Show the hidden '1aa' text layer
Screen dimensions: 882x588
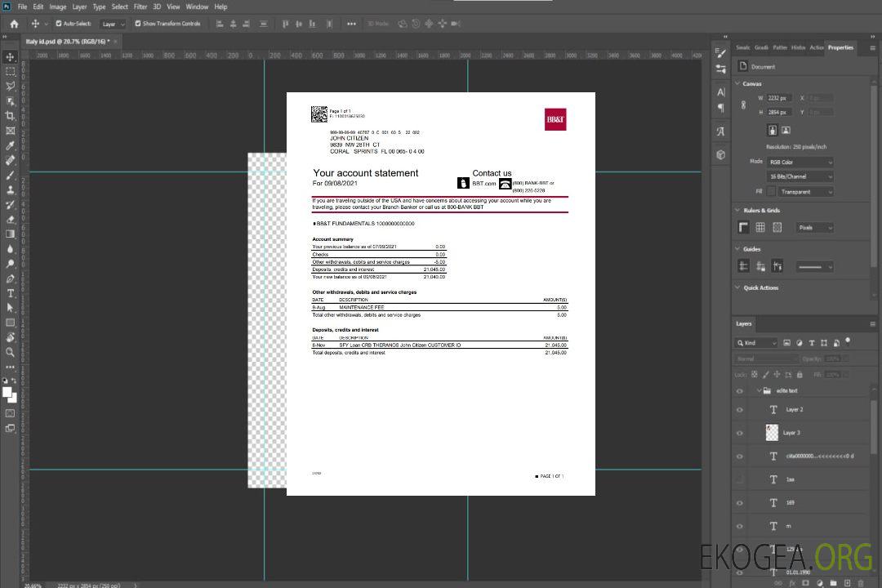[740, 480]
